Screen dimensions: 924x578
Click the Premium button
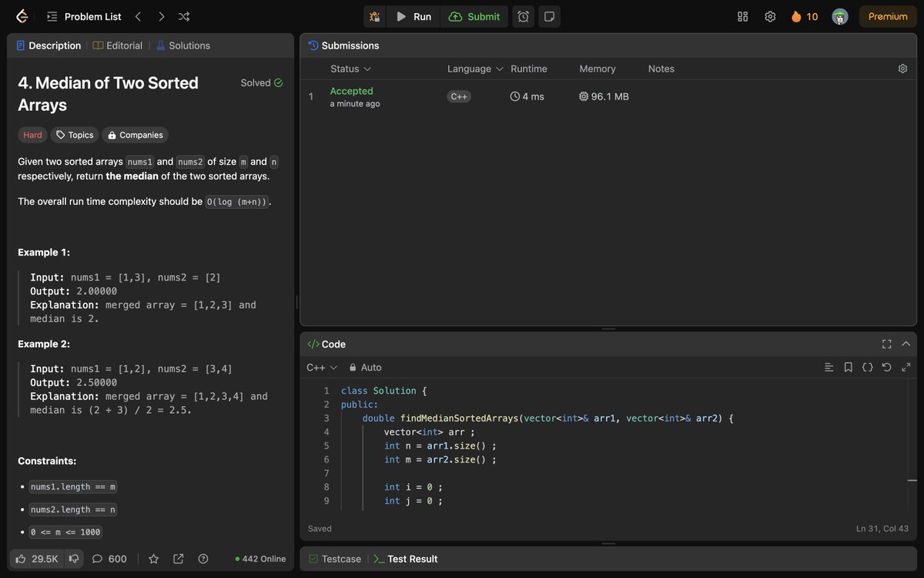pos(888,16)
